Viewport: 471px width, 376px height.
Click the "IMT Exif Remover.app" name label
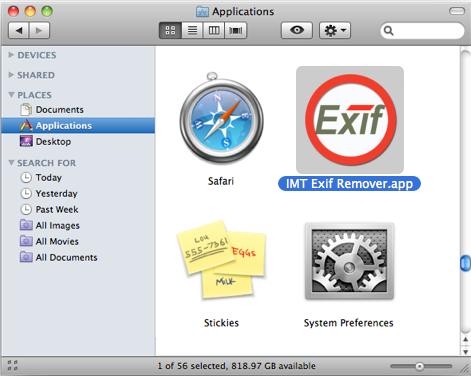click(x=349, y=184)
